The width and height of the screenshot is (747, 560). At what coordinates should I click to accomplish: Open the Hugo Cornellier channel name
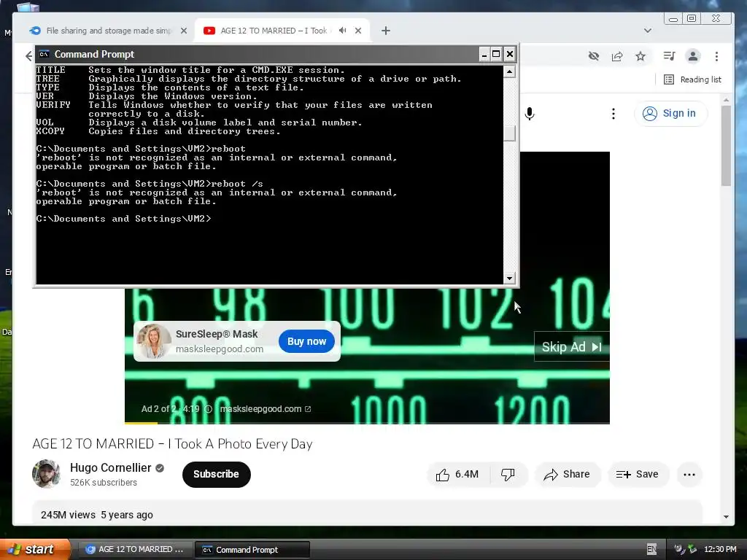[x=111, y=467]
